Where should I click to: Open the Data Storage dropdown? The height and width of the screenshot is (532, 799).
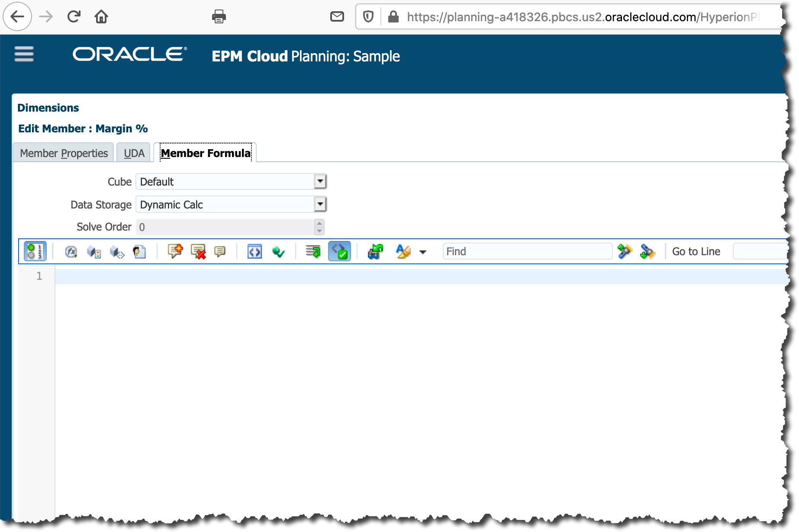(x=320, y=204)
